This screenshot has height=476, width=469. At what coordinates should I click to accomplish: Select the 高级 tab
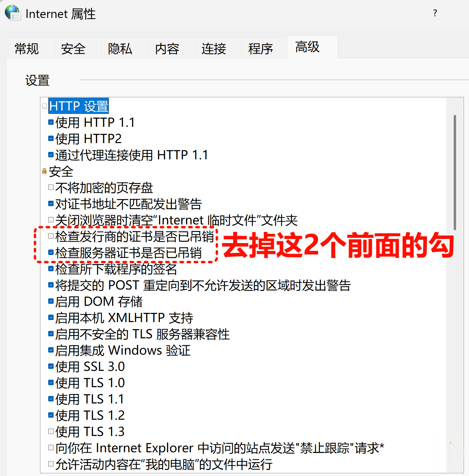[307, 47]
